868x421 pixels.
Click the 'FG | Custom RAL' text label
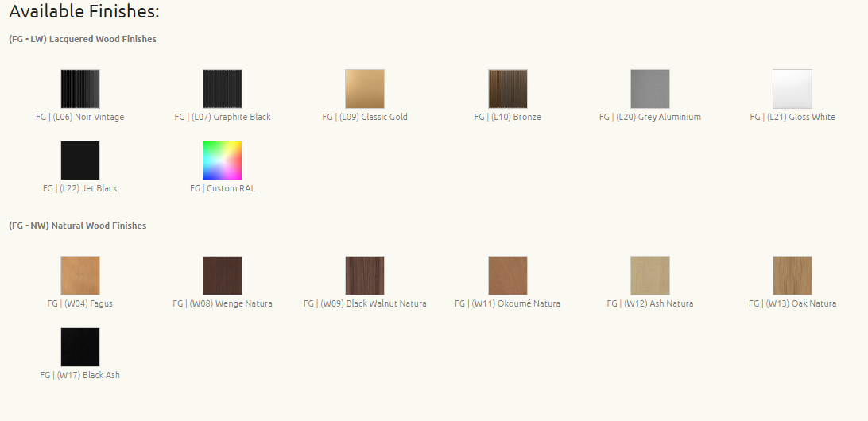click(x=223, y=188)
